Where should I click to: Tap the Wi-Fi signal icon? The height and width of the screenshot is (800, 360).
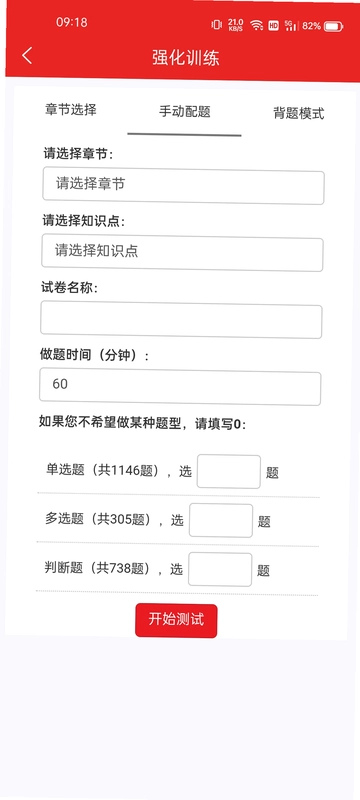[x=256, y=26]
